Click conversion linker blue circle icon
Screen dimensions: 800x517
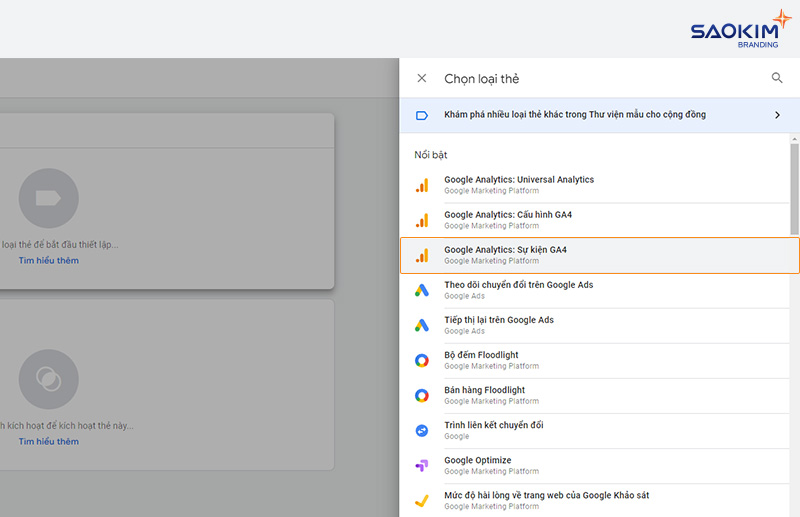[422, 431]
